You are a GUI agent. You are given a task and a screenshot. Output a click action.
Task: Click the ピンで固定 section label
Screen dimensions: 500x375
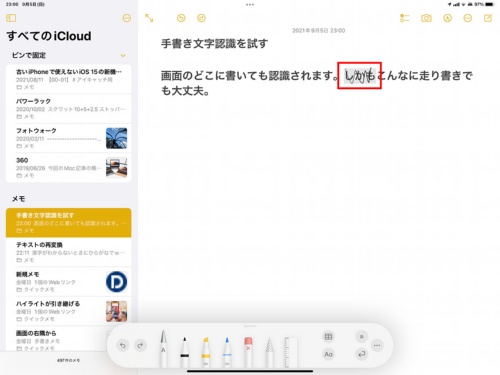[29, 55]
